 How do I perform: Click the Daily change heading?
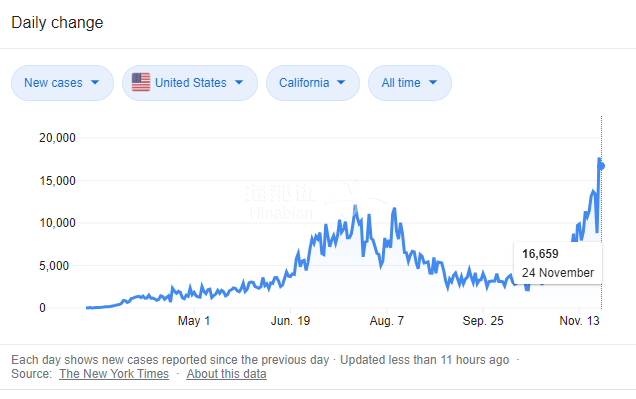pos(57,23)
